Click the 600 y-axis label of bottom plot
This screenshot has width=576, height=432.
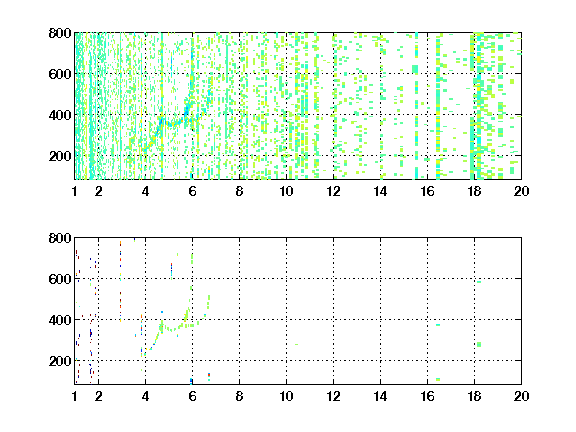tap(60, 279)
